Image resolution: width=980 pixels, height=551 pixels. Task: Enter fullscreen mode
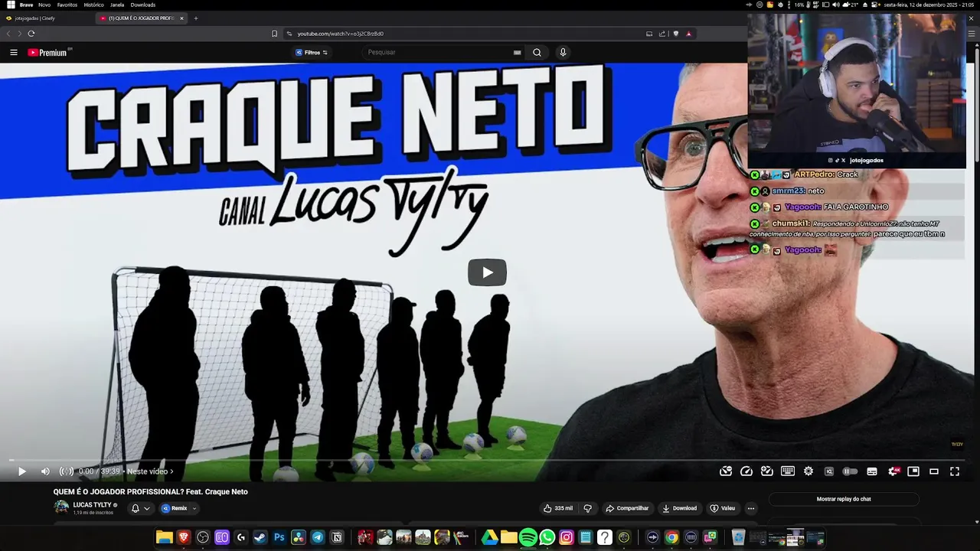[x=955, y=471]
